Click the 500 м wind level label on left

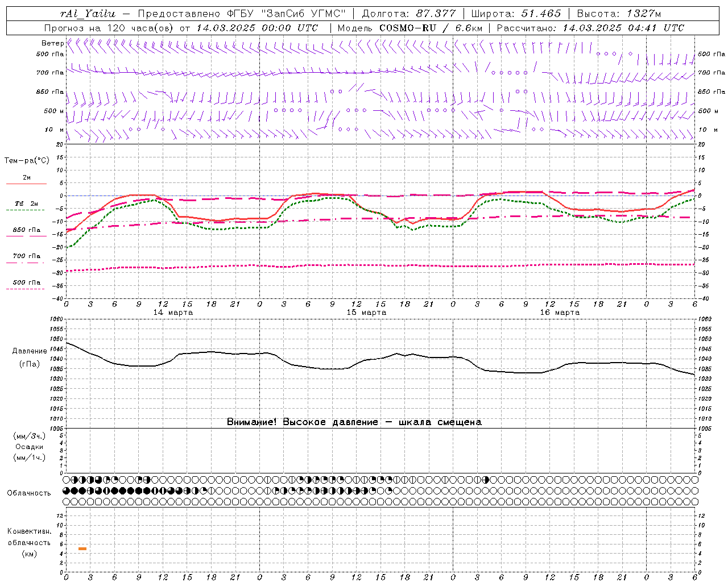click(54, 111)
